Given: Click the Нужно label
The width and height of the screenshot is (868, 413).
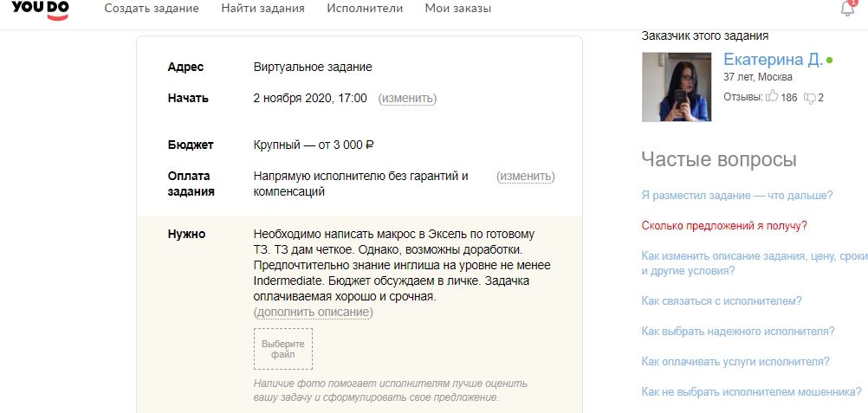Looking at the screenshot, I should 186,234.
